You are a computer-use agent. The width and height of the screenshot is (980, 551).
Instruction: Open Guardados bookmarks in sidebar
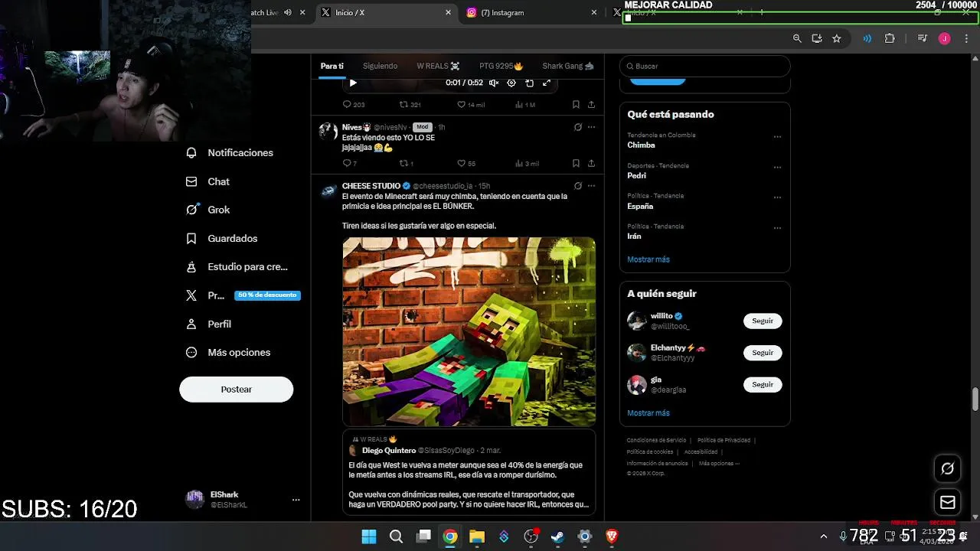(x=222, y=239)
